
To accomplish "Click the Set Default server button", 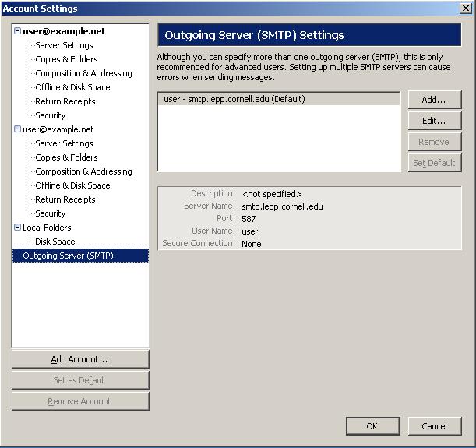I will coord(435,163).
